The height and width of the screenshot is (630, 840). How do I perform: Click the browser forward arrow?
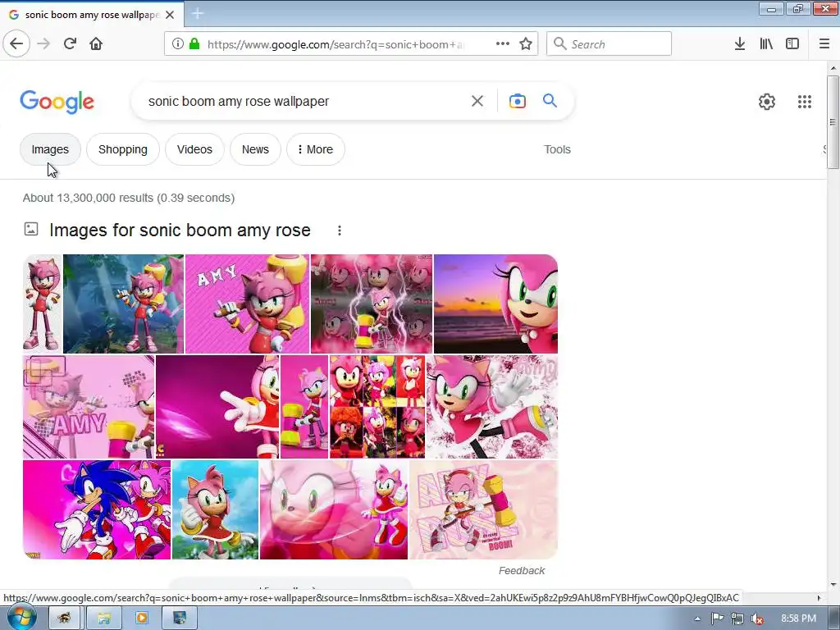pyautogui.click(x=43, y=44)
